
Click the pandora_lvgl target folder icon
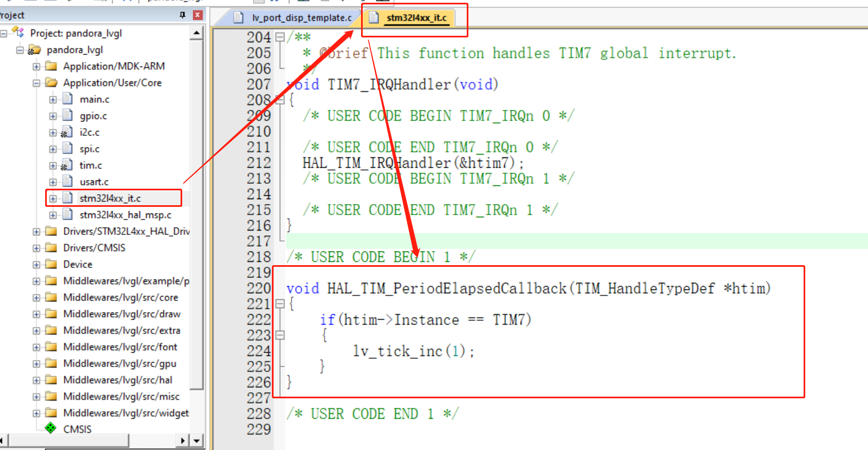(x=35, y=50)
